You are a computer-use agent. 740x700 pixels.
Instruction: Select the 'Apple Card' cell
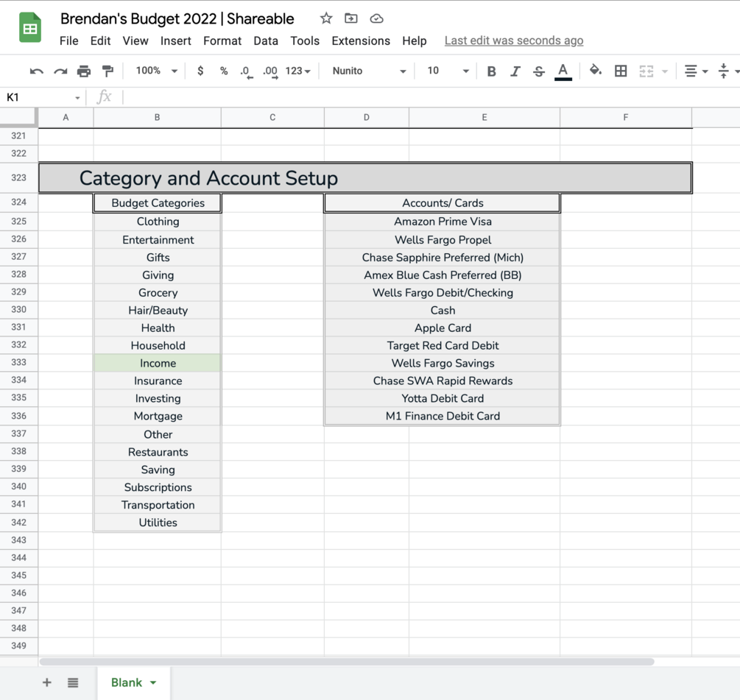(443, 328)
